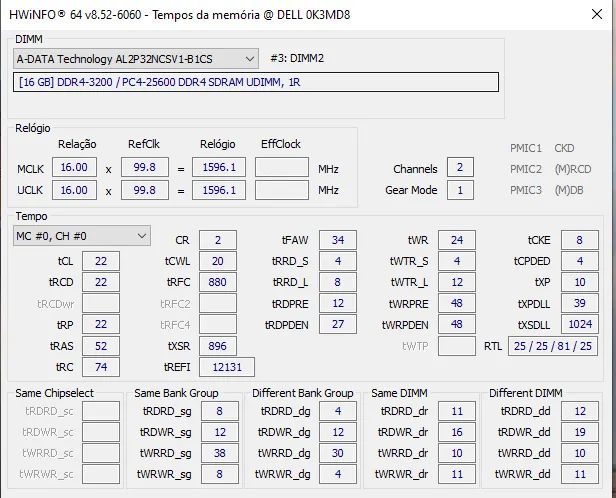Click the tRDRD_dd value 12 field

580,411
